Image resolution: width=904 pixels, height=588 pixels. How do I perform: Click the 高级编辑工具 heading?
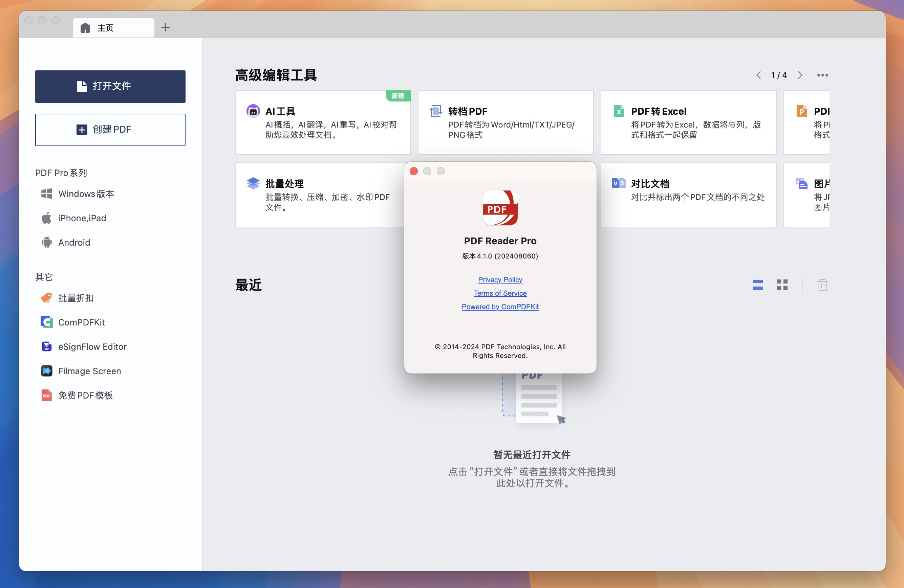(276, 75)
